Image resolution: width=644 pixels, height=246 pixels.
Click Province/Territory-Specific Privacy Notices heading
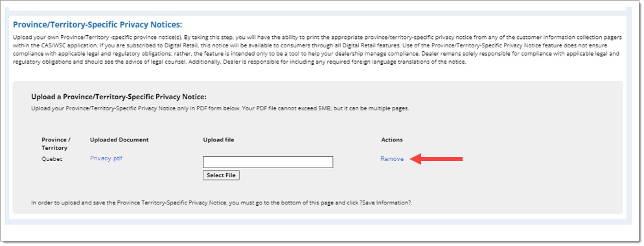coord(98,24)
